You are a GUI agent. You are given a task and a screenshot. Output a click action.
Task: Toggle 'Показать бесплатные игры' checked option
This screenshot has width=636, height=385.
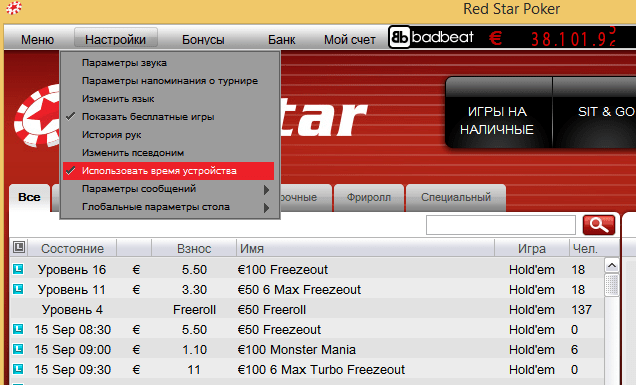[x=169, y=117]
